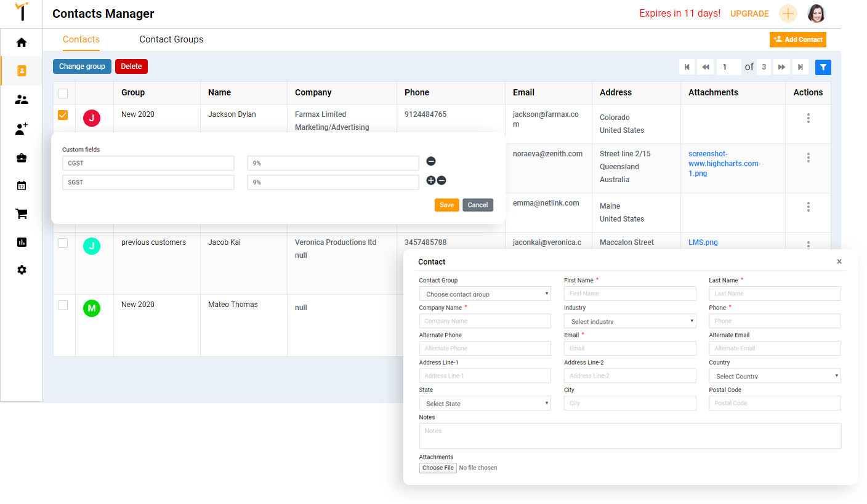The width and height of the screenshot is (867, 504).
Task: Go to the first page of contacts
Action: pos(687,67)
